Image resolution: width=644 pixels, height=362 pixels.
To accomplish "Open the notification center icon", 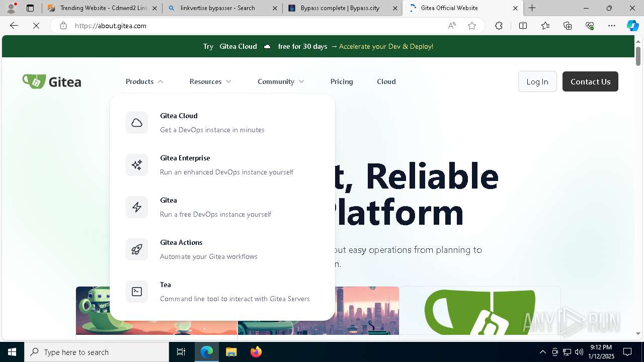I will point(627,352).
